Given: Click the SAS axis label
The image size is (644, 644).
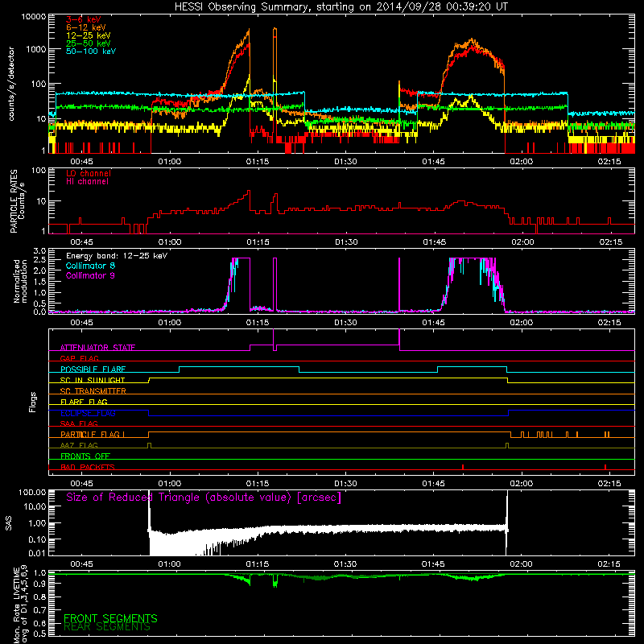Looking at the screenshot, I should 9,523.
